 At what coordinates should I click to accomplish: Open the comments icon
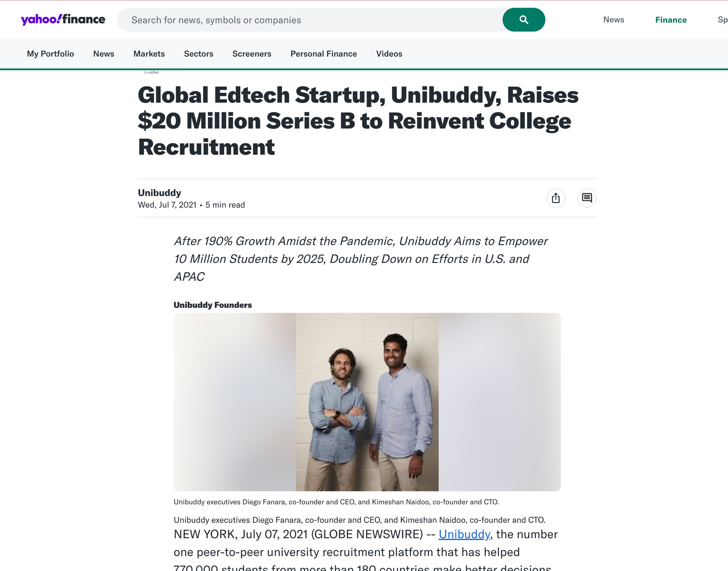(587, 198)
